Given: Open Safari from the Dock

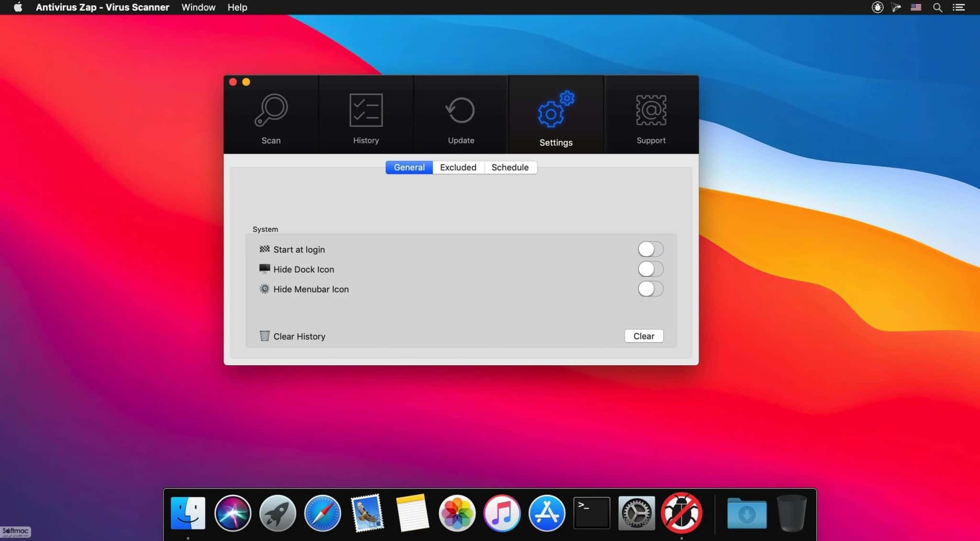Looking at the screenshot, I should [x=323, y=513].
